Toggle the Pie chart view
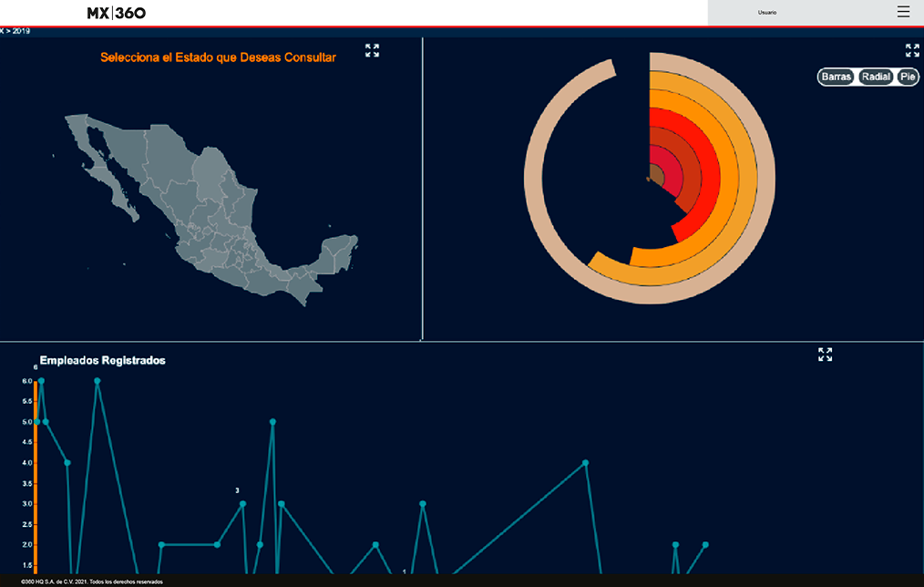Viewport: 924px width, 587px height. click(x=908, y=77)
